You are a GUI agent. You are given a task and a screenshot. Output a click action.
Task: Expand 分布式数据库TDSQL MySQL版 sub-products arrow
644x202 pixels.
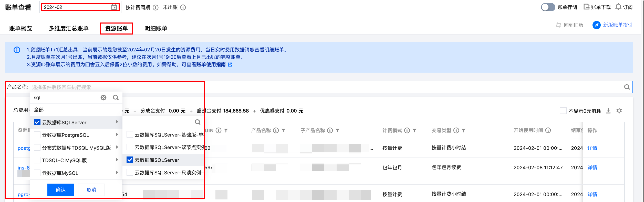click(x=117, y=147)
